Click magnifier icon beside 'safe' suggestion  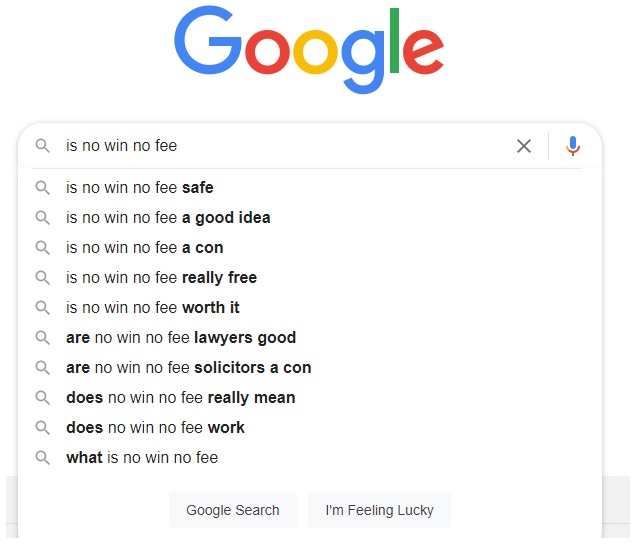click(43, 187)
